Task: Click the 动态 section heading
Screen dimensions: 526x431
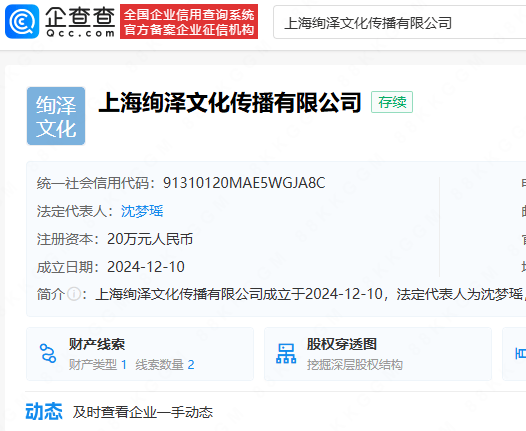Action: [x=44, y=412]
